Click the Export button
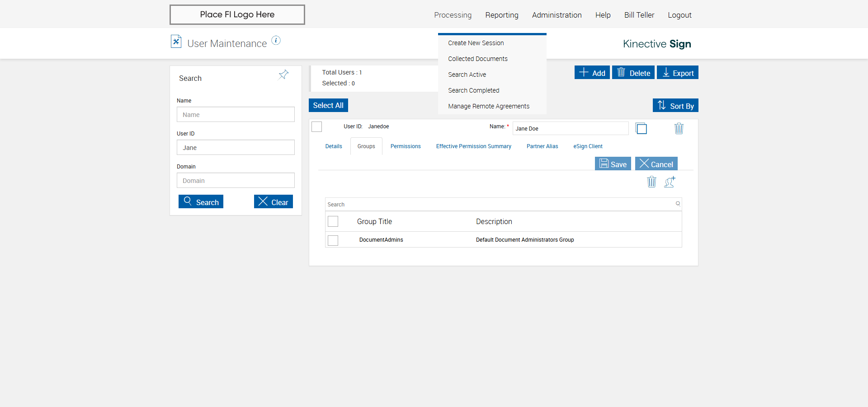 677,73
